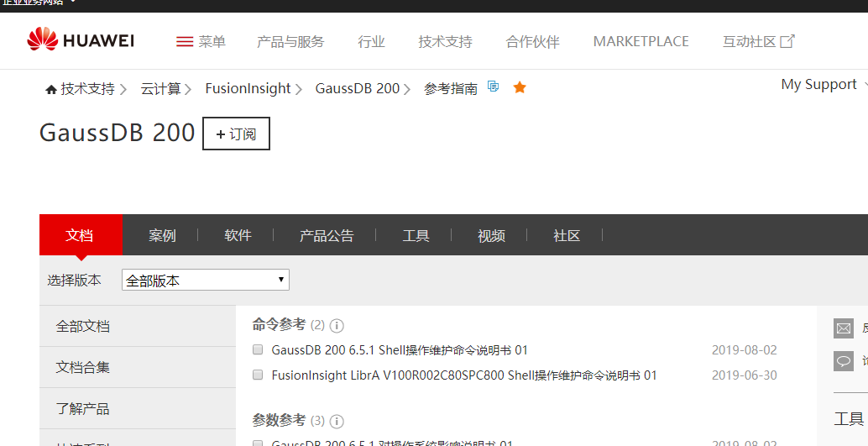Screen dimensions: 868x446
Task: Click the 工具 heading in right panel
Action: point(849,419)
